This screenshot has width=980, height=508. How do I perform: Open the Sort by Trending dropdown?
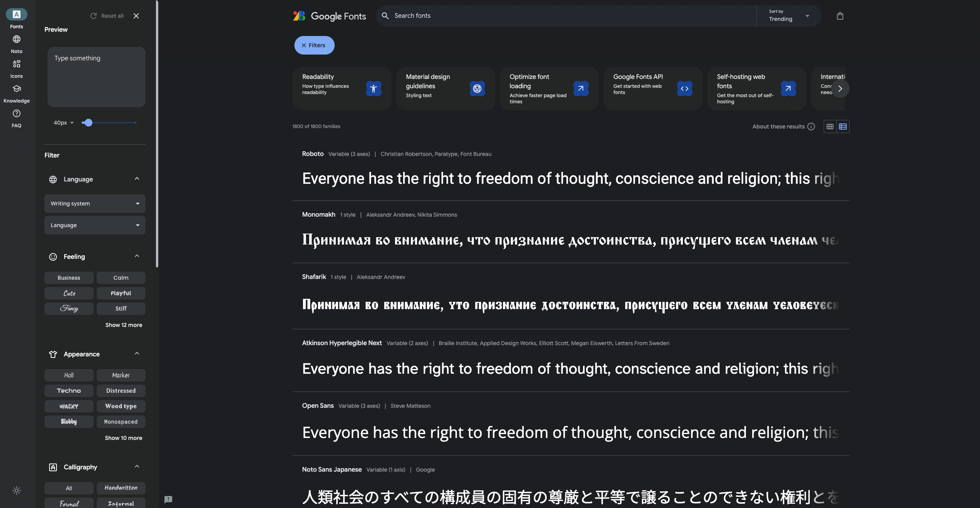click(x=789, y=16)
